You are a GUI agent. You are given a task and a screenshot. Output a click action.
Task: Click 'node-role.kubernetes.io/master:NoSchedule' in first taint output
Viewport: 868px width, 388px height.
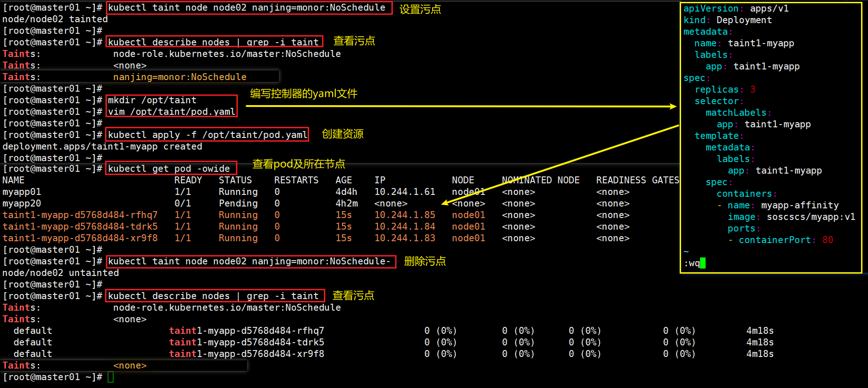click(227, 54)
